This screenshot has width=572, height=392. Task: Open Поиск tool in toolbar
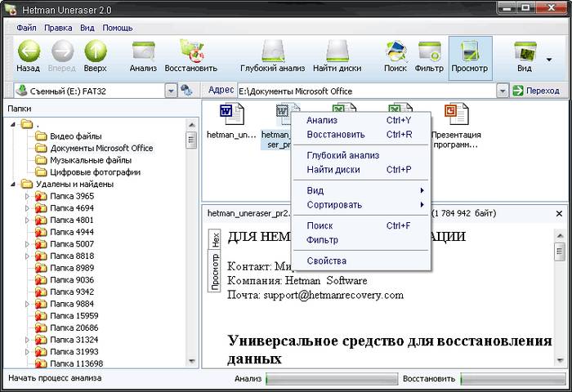(x=395, y=53)
